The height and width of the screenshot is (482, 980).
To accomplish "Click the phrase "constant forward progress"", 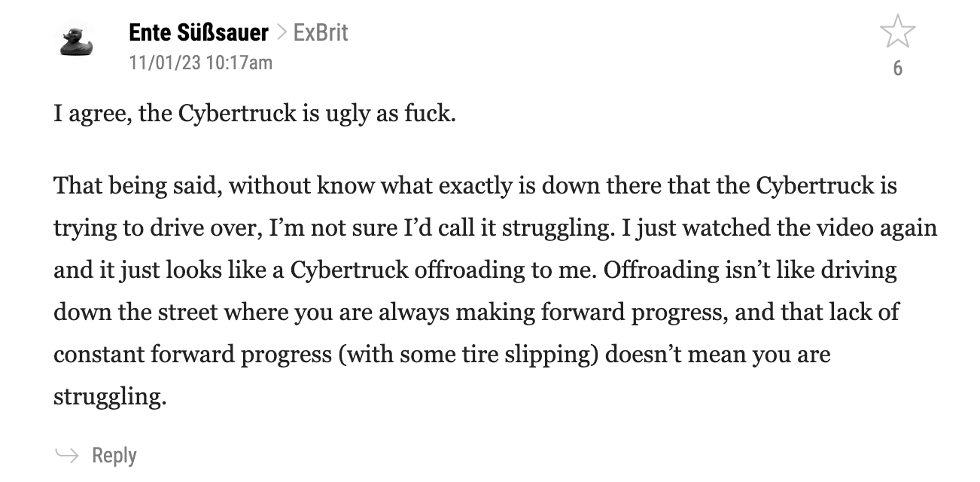I will coord(193,355).
